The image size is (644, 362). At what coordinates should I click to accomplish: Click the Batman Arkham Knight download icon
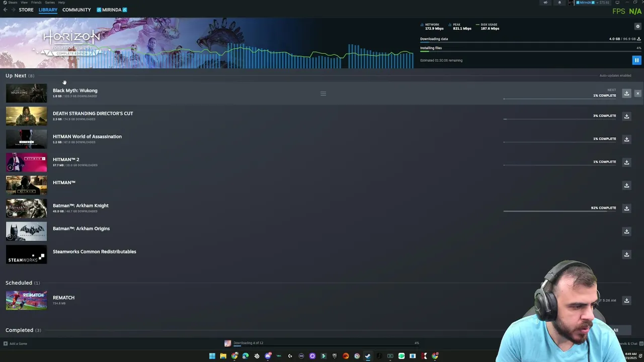626,208
